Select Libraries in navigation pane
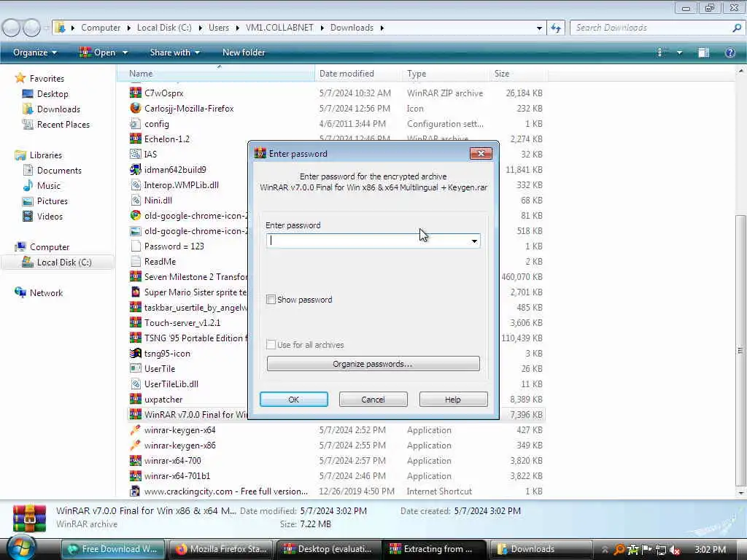Screen dimensions: 747x560 click(45, 155)
